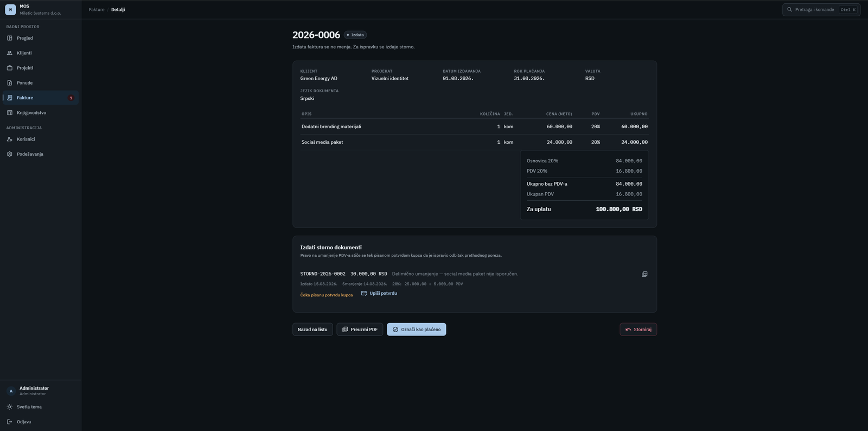Click the Podešavanja gear icon

(x=10, y=154)
